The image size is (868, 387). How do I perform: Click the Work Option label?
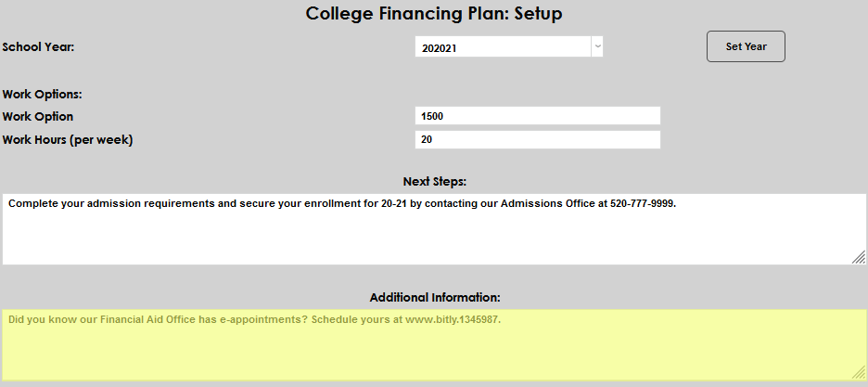pos(38,117)
